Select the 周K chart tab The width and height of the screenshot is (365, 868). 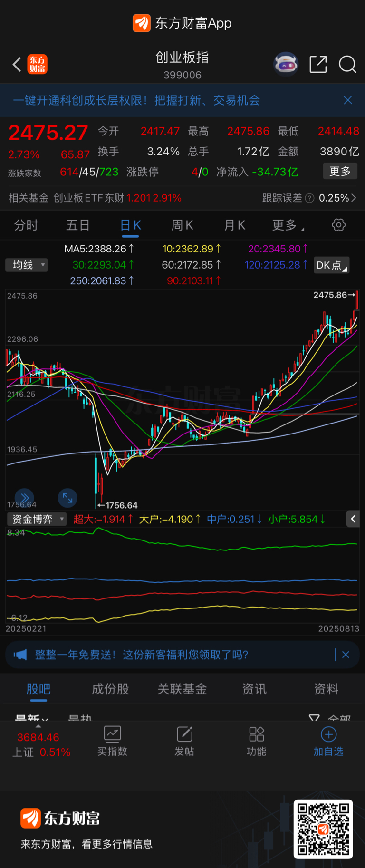coord(182,225)
